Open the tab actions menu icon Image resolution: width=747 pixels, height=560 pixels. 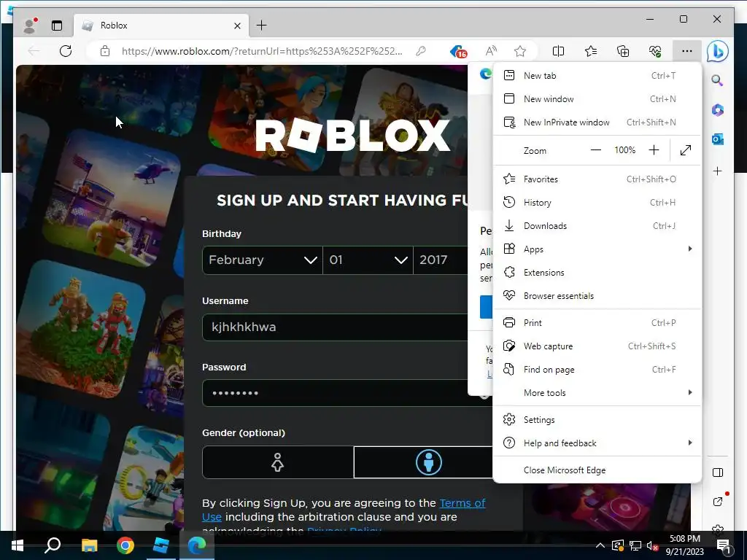pos(57,26)
